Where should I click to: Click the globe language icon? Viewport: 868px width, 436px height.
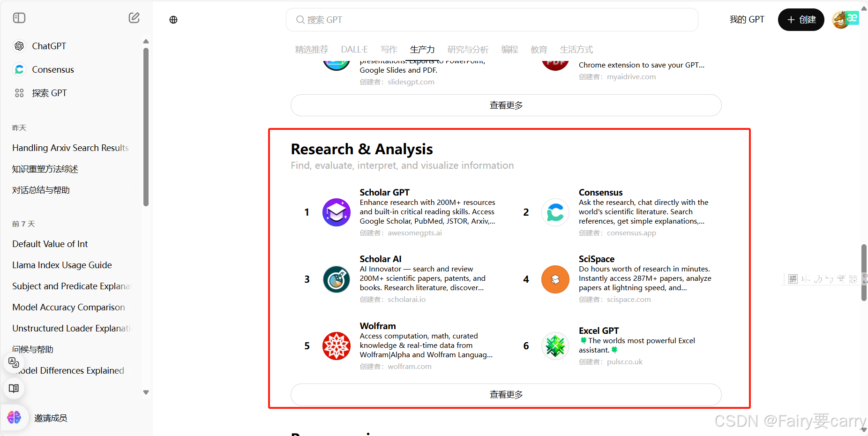pos(173,20)
